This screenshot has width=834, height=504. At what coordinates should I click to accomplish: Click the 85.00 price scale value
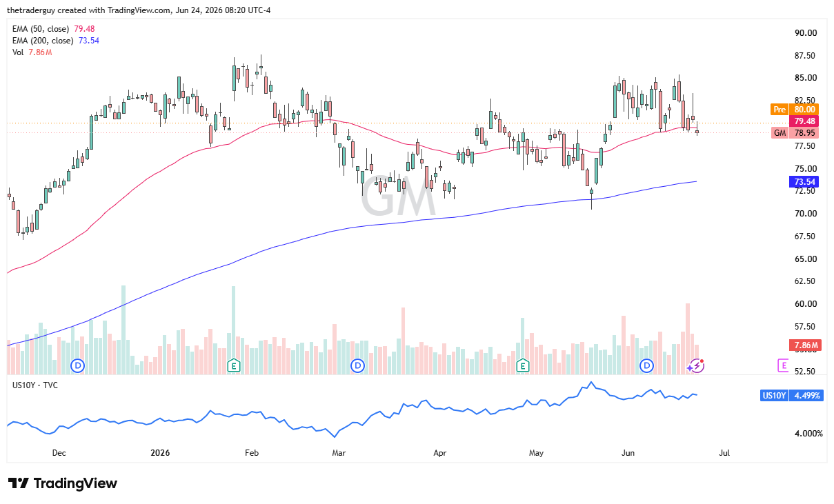(x=806, y=78)
